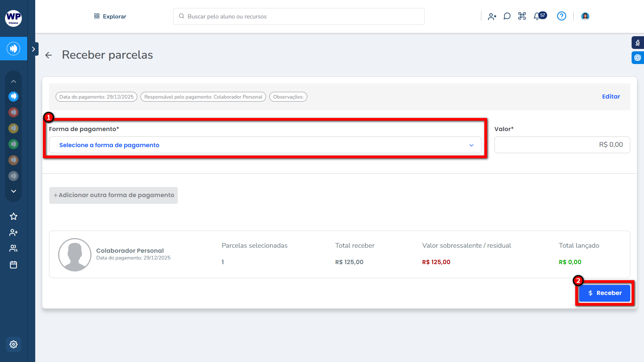644x362 pixels.
Task: Click the add student icon in header
Action: coord(492,16)
